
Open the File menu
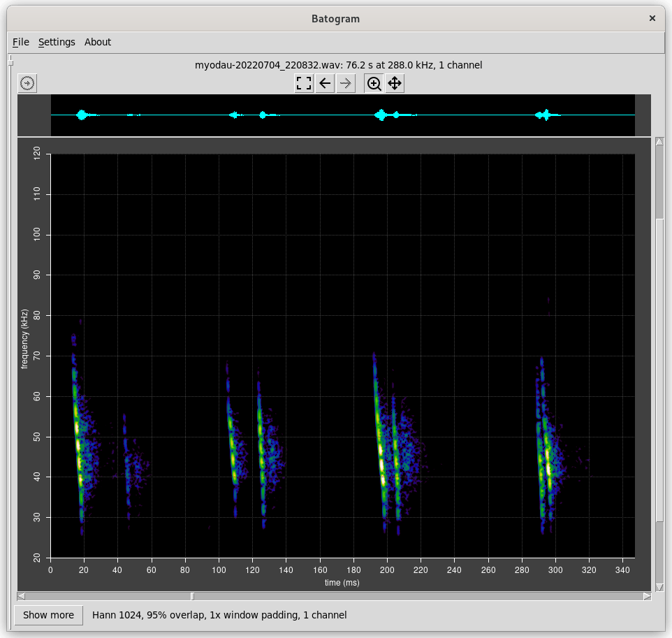click(x=21, y=42)
